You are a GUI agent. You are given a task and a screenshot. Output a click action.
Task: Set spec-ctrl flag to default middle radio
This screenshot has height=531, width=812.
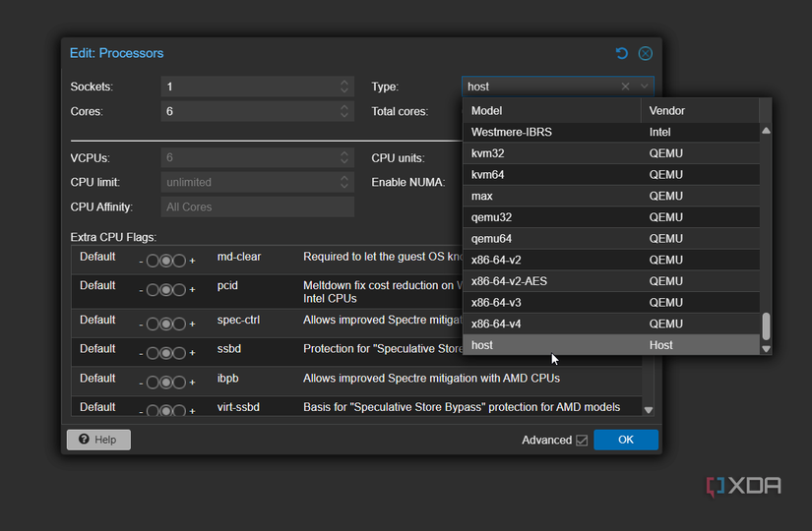coord(165,324)
